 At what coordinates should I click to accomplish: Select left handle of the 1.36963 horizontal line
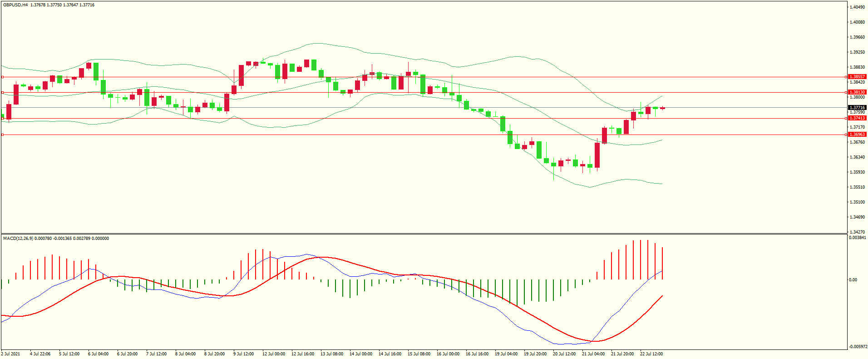pyautogui.click(x=2, y=135)
